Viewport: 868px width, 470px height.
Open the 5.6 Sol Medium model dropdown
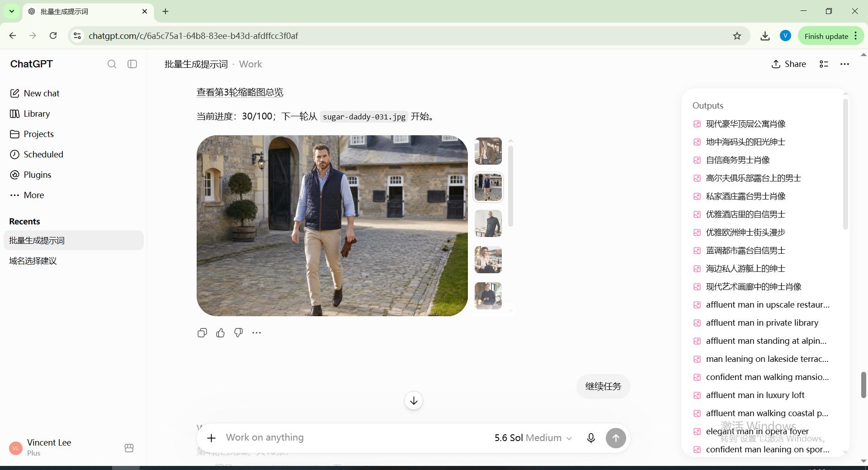click(x=533, y=438)
